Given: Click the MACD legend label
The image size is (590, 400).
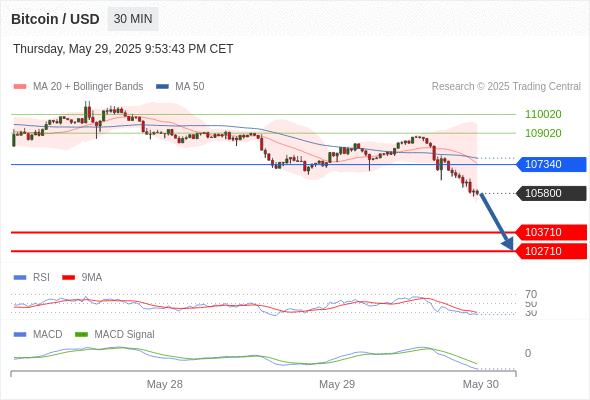Looking at the screenshot, I should coord(47,335).
